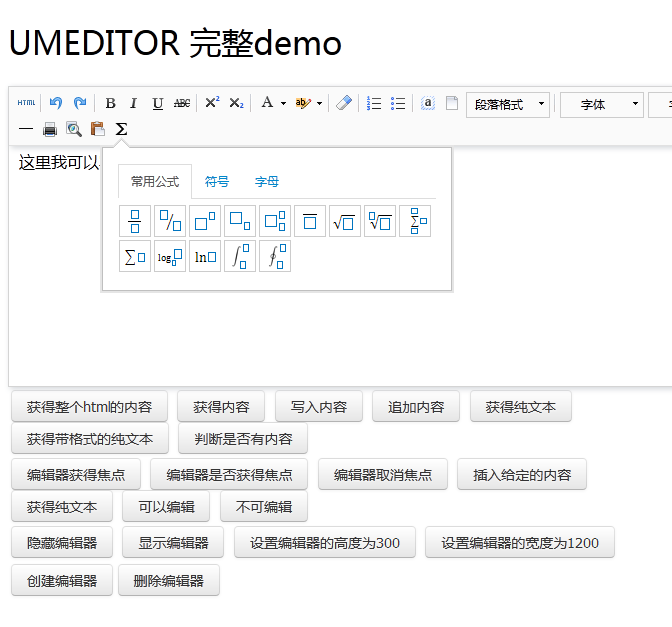The image size is (672, 627).
Task: Switch to the 常用公式 tab
Action: coord(155,182)
